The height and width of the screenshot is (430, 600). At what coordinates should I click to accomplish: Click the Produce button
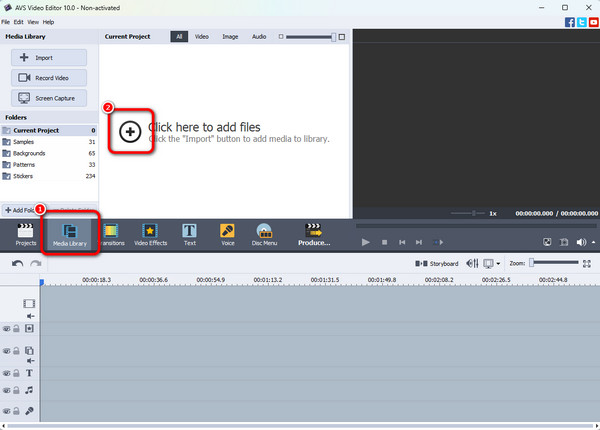(314, 235)
